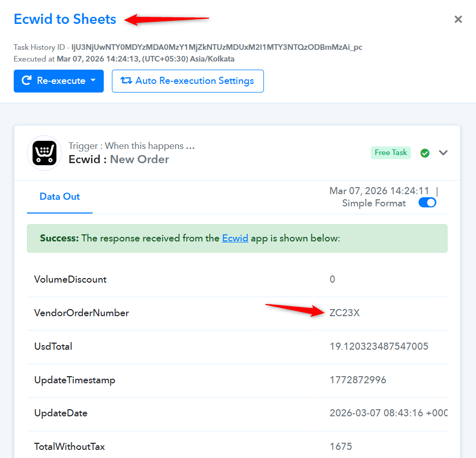The height and width of the screenshot is (458, 476).
Task: Open the Re-execute dropdown caret
Action: click(x=93, y=81)
